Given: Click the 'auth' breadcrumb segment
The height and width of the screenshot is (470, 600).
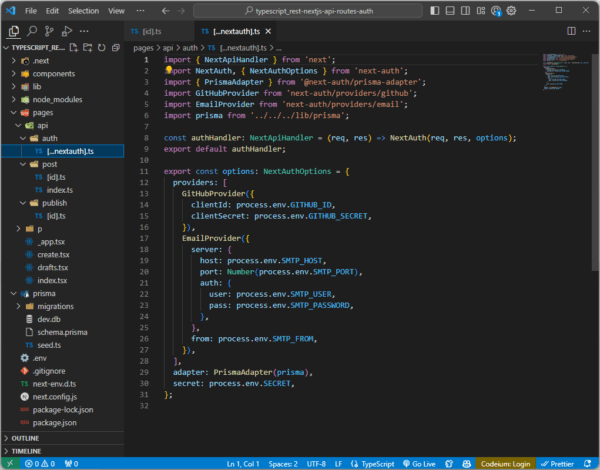Looking at the screenshot, I should coord(190,48).
